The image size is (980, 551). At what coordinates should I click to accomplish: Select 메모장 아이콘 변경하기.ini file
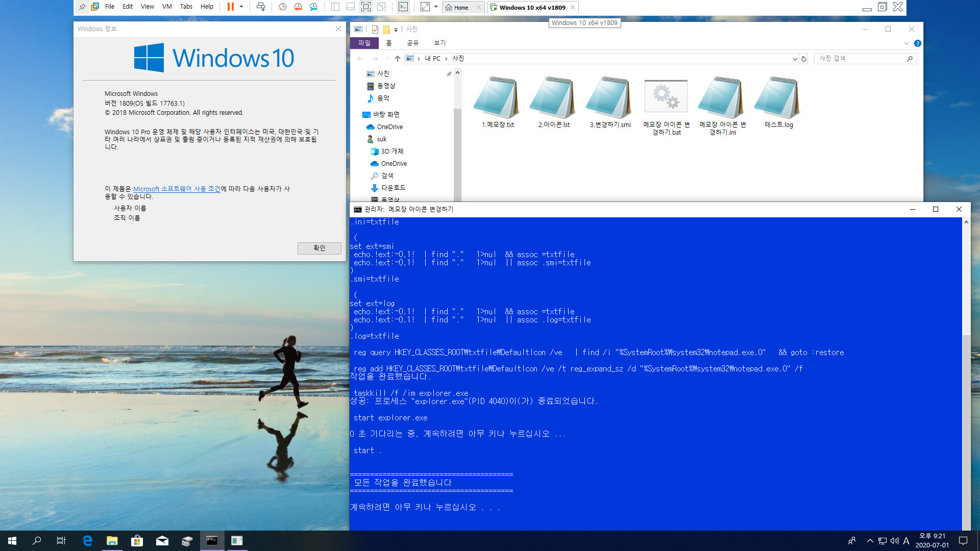[x=722, y=107]
